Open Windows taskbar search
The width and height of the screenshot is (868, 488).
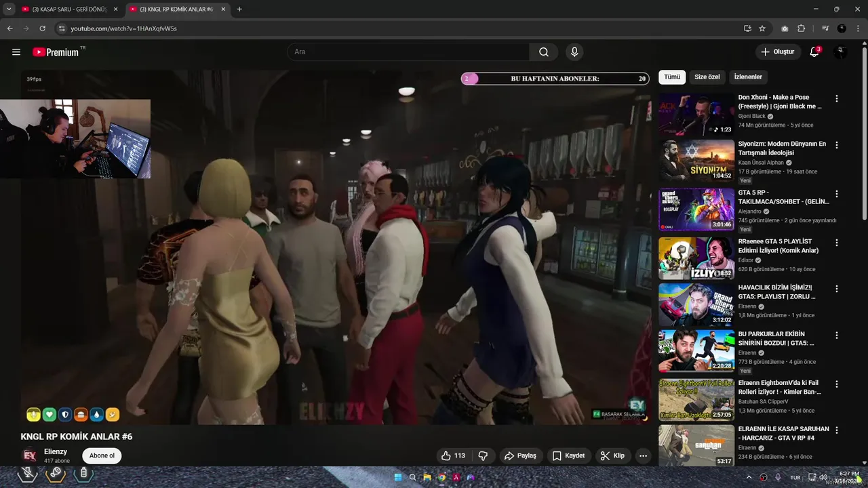413,477
